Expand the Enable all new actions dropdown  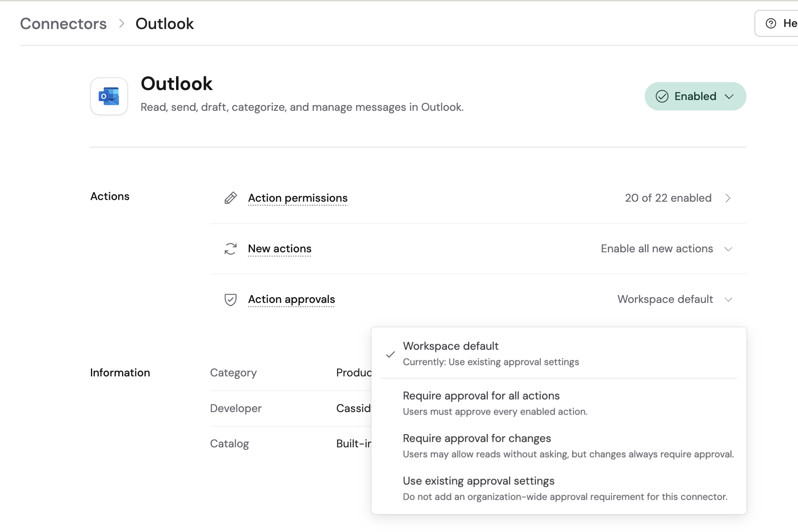click(667, 249)
